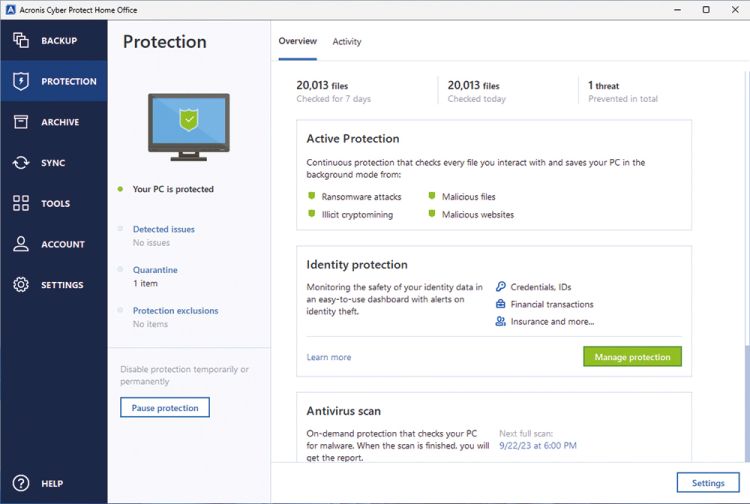Select SYNC in the sidebar menu

click(53, 163)
